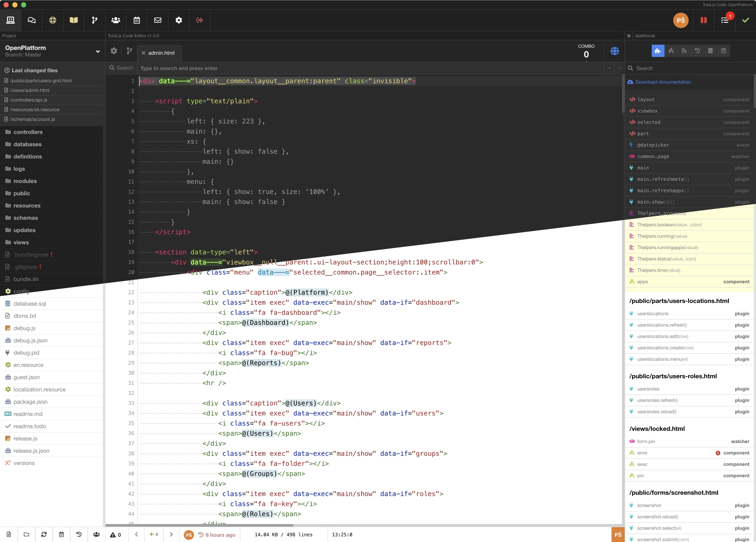Select the drafting compass panel icon
The image size is (756, 542).
(671, 51)
